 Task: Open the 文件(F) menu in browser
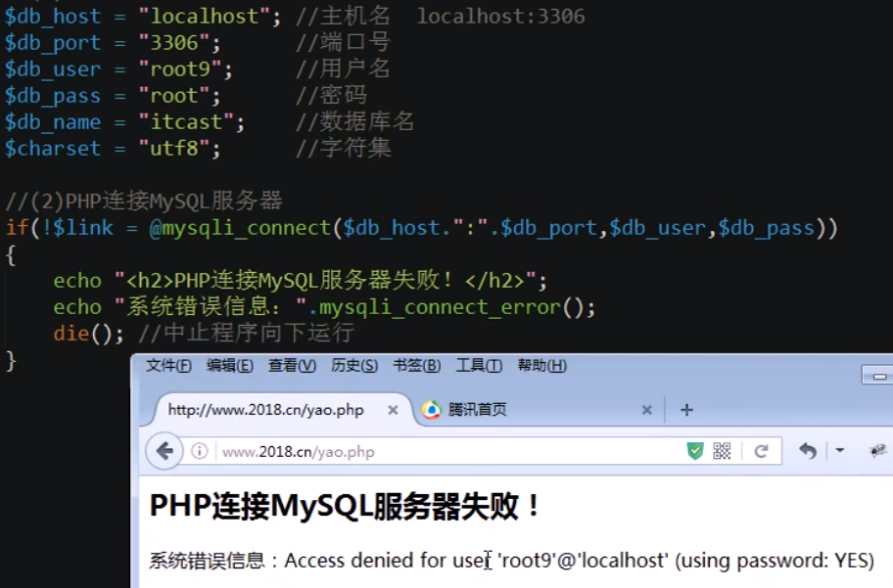(168, 366)
